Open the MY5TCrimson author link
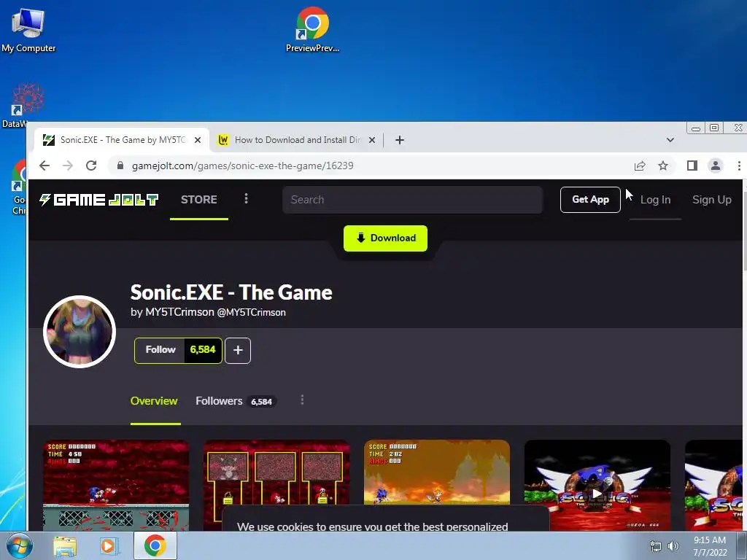This screenshot has width=747, height=560. 179,312
